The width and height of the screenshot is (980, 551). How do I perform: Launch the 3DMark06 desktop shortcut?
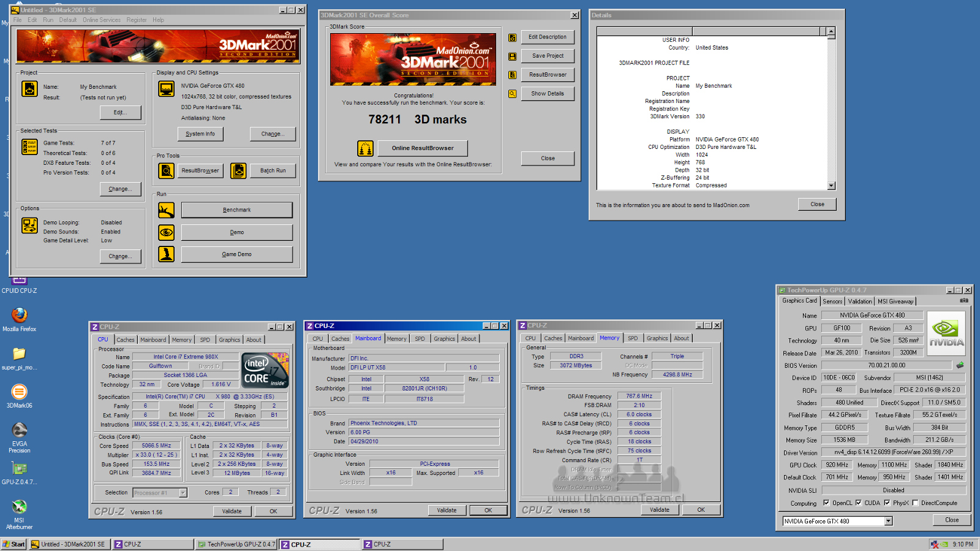(20, 392)
